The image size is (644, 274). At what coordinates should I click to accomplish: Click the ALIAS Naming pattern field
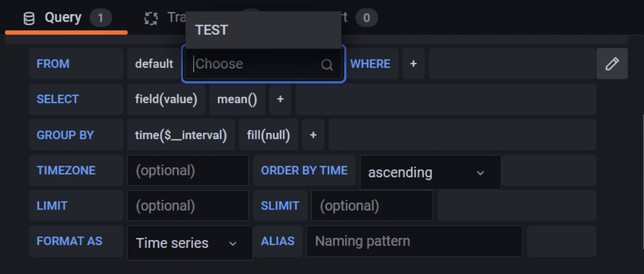coord(414,241)
